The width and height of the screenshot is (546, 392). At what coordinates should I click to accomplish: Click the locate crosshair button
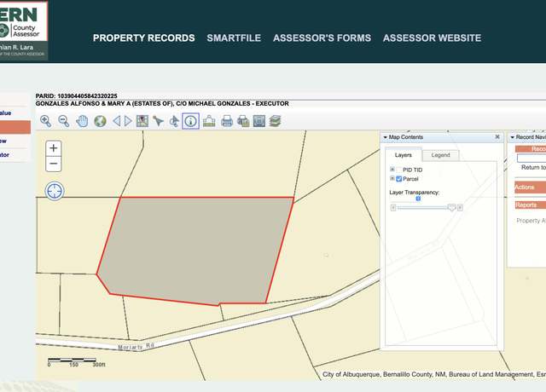coord(55,191)
